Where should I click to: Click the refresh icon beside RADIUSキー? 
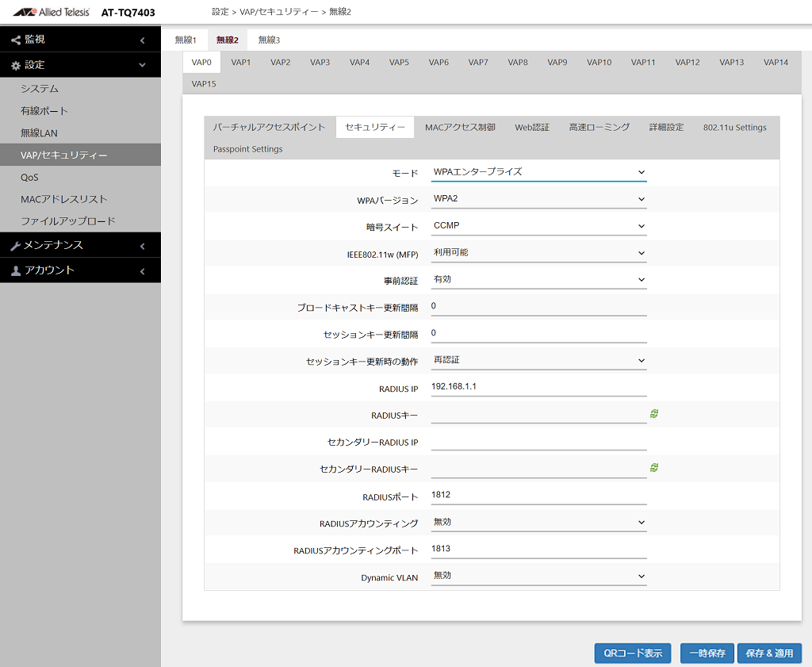pos(654,414)
